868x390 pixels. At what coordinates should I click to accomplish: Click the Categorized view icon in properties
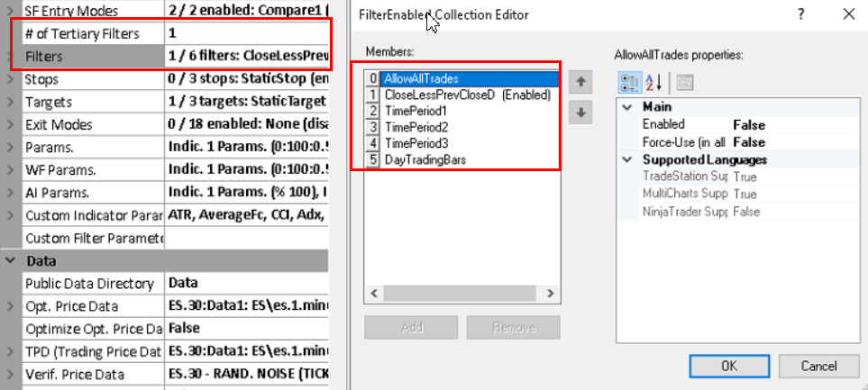629,82
